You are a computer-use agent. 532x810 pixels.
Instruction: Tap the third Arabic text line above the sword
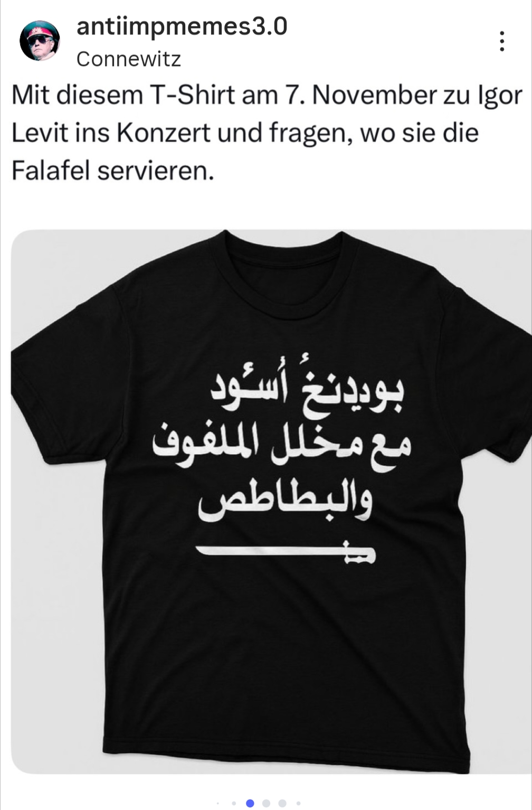(285, 503)
